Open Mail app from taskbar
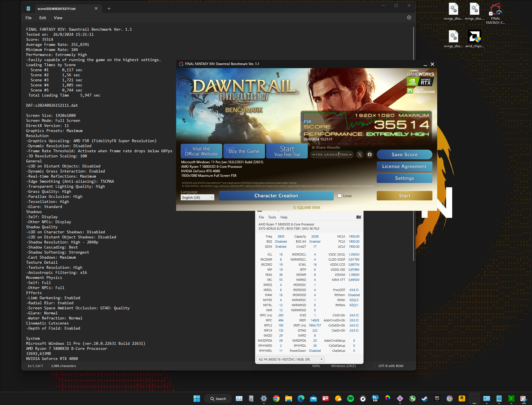This screenshot has width=532, height=405. (x=313, y=399)
